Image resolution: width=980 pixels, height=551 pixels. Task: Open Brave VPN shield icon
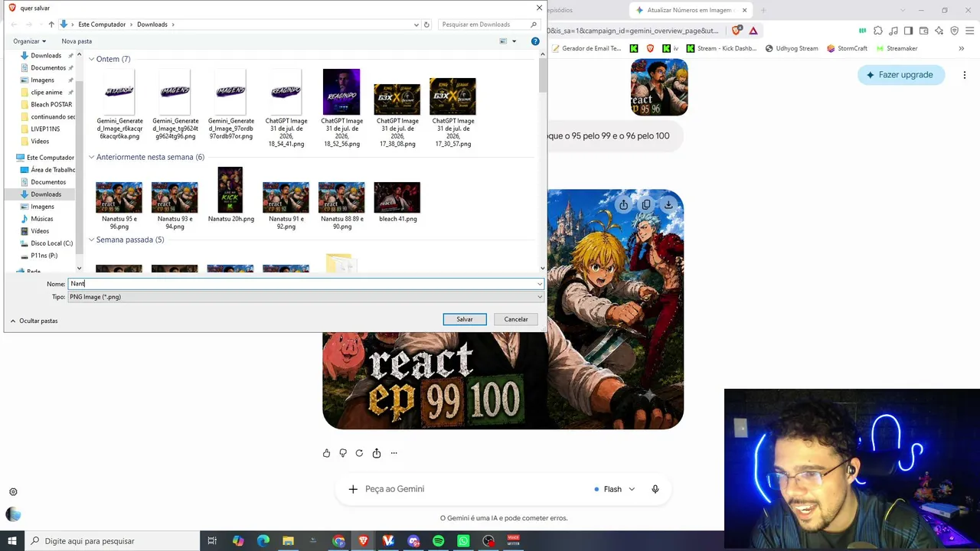tap(955, 31)
